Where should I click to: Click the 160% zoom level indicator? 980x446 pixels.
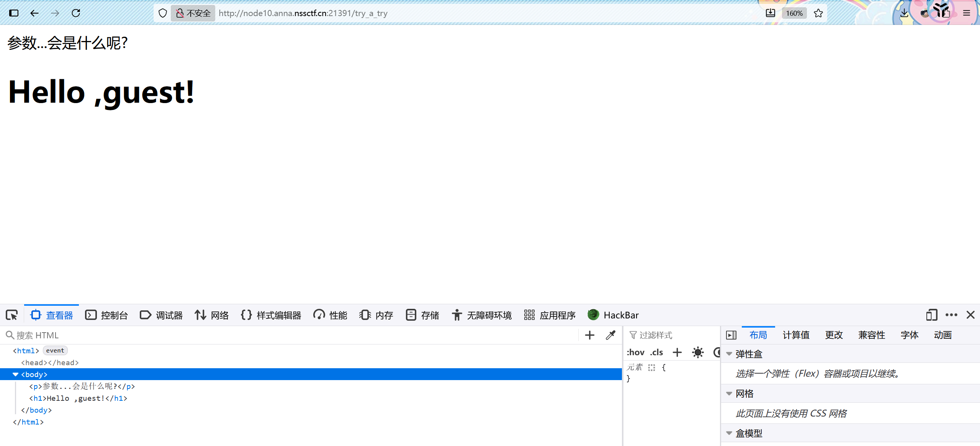click(x=794, y=13)
